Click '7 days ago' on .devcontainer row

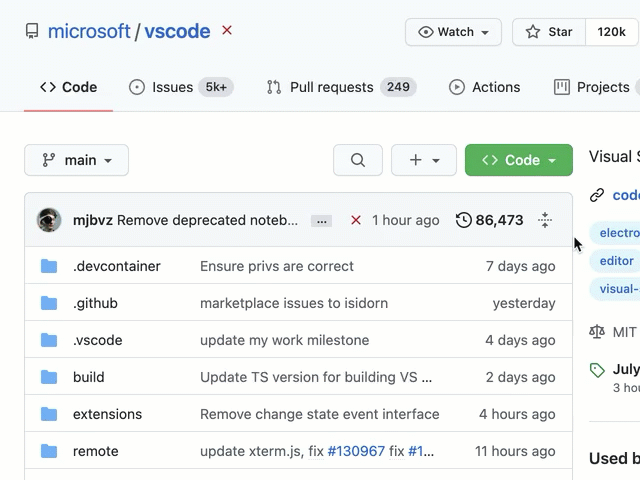pos(520,266)
